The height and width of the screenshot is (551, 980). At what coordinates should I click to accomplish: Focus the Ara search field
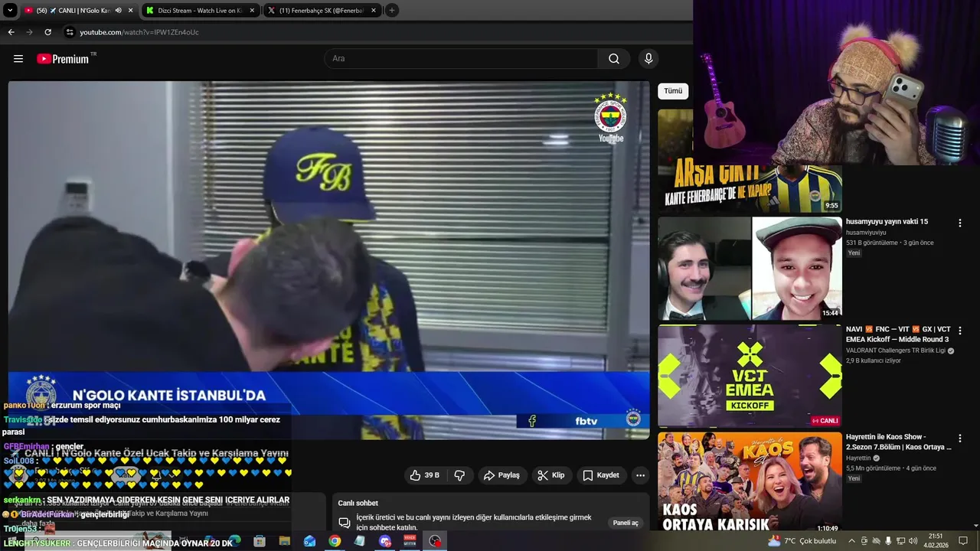point(461,59)
